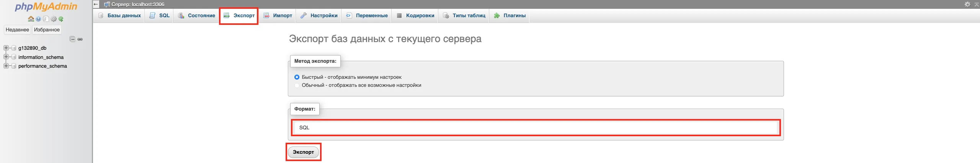Viewport: 980px width, 163px height.
Task: Hide navigation panel using the left arrow
Action: (x=96, y=4)
